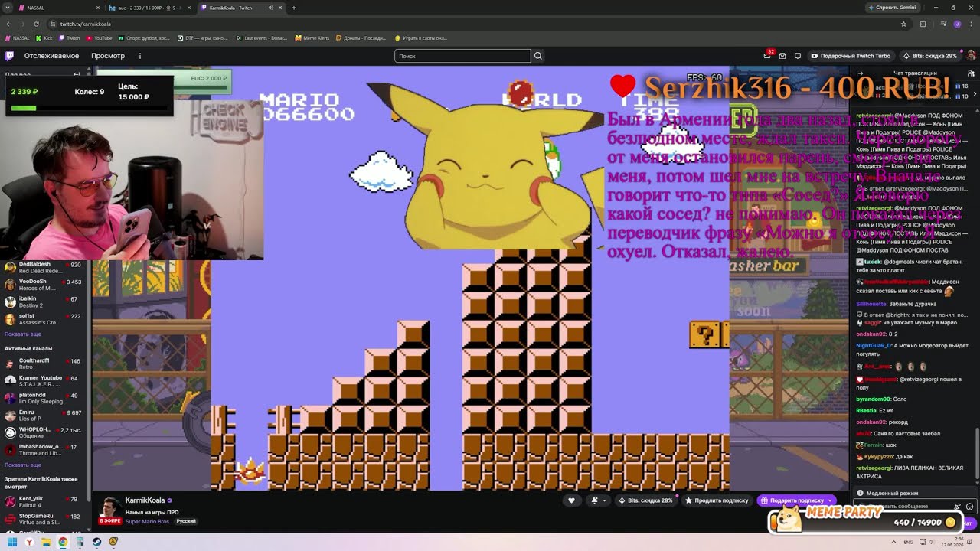Open the whispers icon in top bar

[x=797, y=56]
